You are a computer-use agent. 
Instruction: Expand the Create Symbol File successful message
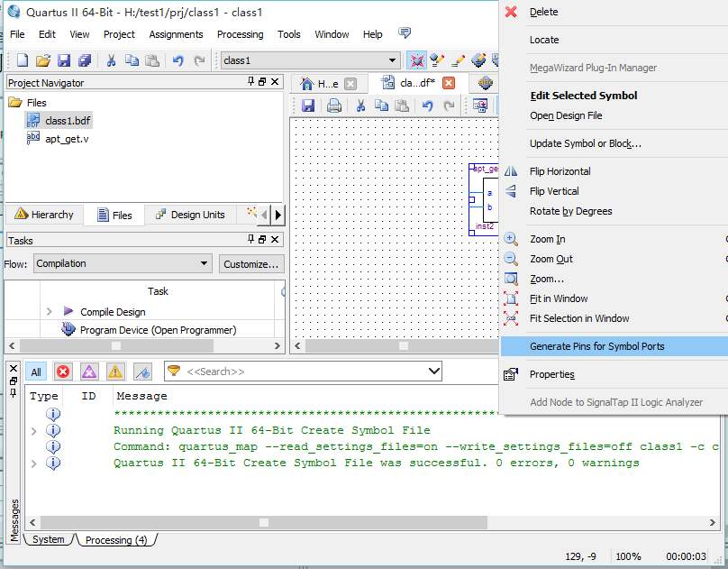[33, 463]
